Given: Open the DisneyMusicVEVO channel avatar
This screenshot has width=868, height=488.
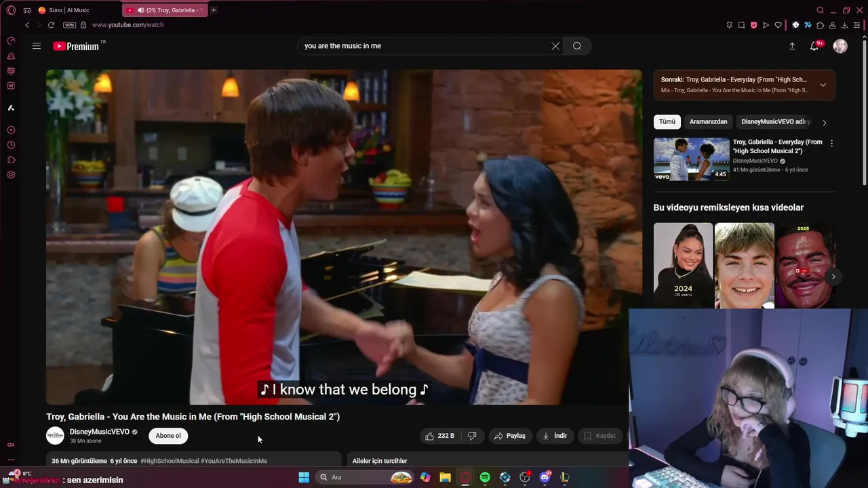Looking at the screenshot, I should [55, 436].
